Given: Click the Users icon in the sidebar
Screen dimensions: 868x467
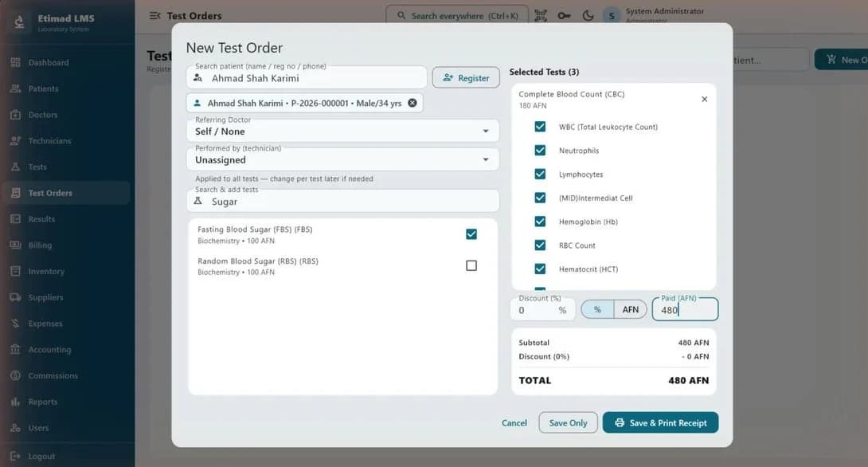Looking at the screenshot, I should pos(15,427).
